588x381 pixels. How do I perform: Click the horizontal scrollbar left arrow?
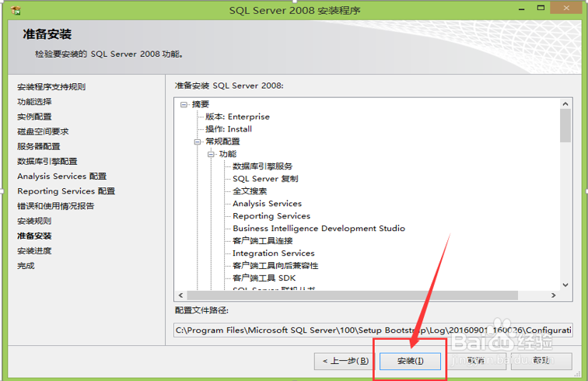180,295
